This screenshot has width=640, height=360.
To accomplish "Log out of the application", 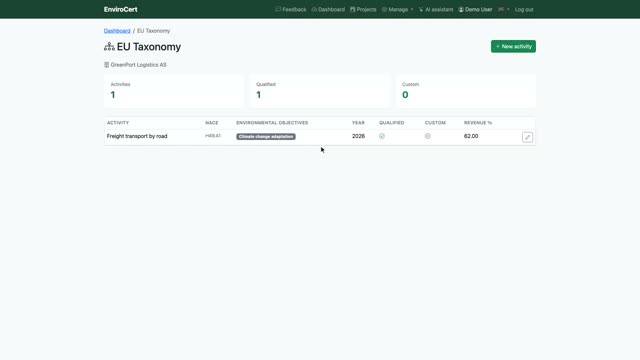I will point(524,9).
